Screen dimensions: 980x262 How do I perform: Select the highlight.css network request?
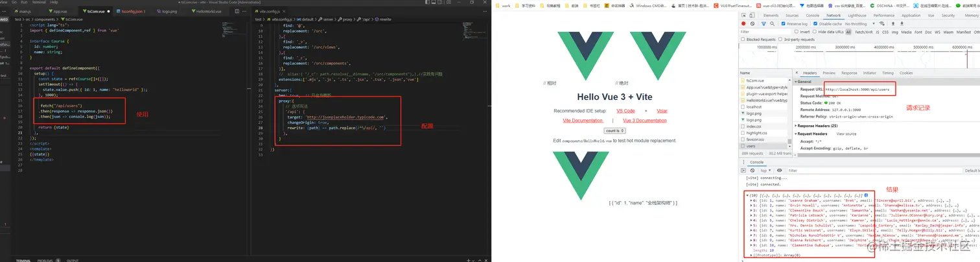pos(764,133)
